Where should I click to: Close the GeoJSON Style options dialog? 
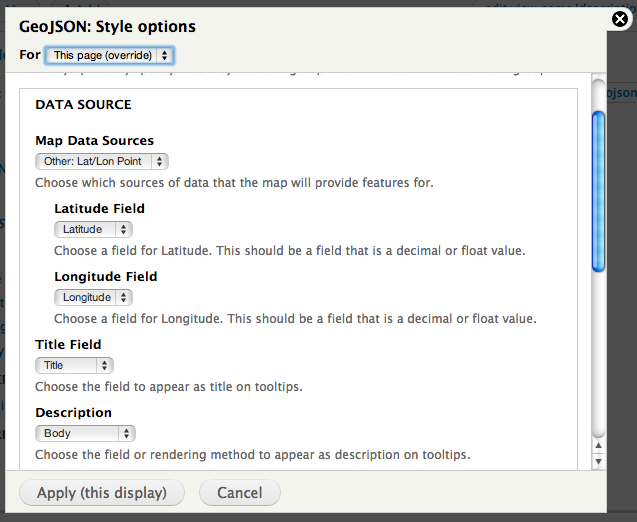pos(620,19)
